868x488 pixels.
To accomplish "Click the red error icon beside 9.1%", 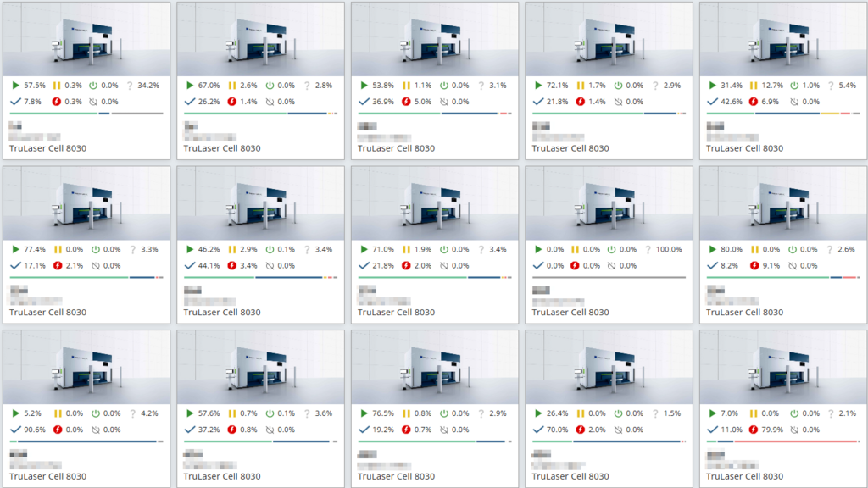I will (754, 265).
